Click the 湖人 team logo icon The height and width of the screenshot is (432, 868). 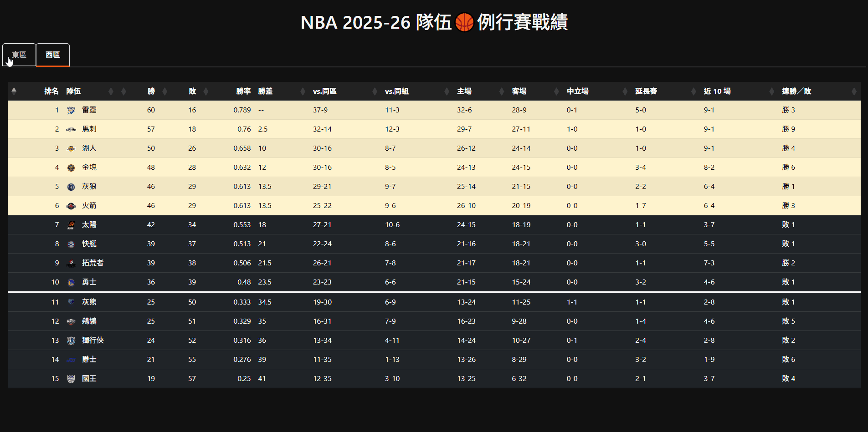click(71, 148)
